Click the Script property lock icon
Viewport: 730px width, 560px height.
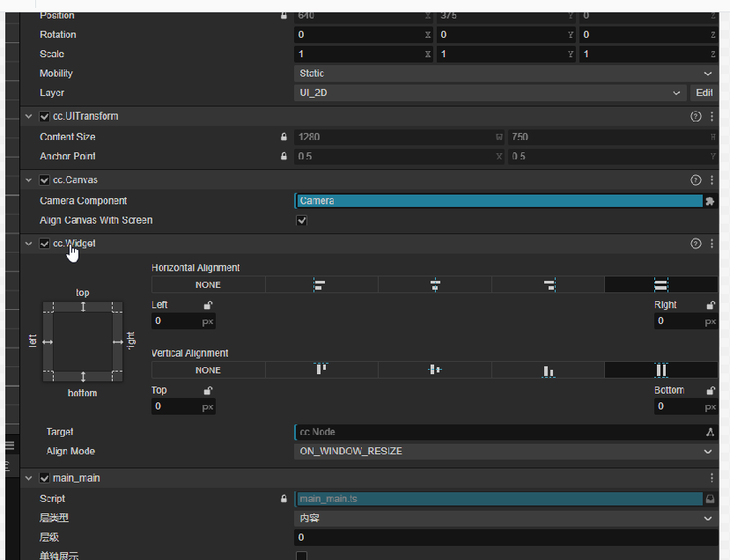284,498
